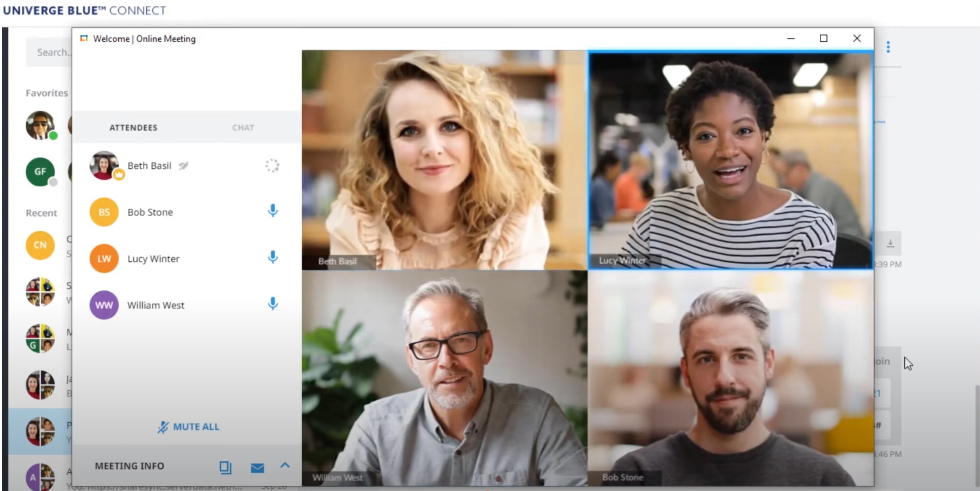Copy meeting info using the copy icon
Screen dimensions: 980x491
tap(225, 467)
